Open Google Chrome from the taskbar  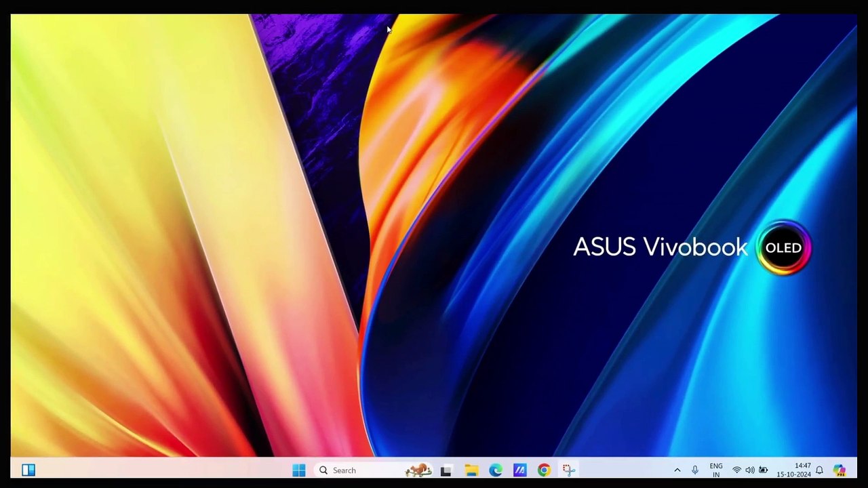tap(544, 470)
